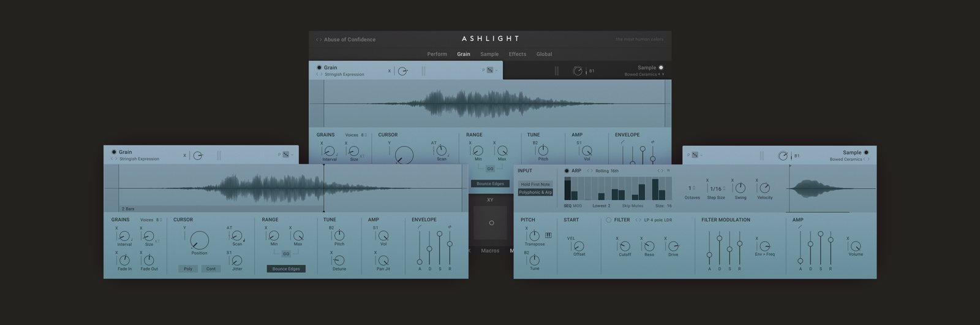Click the Abuse of Confidence preset name

[x=349, y=39]
